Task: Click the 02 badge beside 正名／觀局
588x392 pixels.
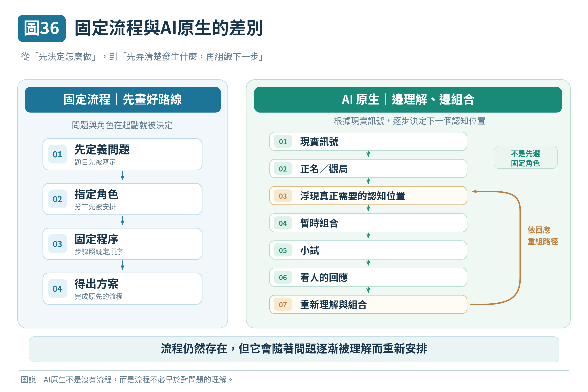Action: [x=283, y=169]
